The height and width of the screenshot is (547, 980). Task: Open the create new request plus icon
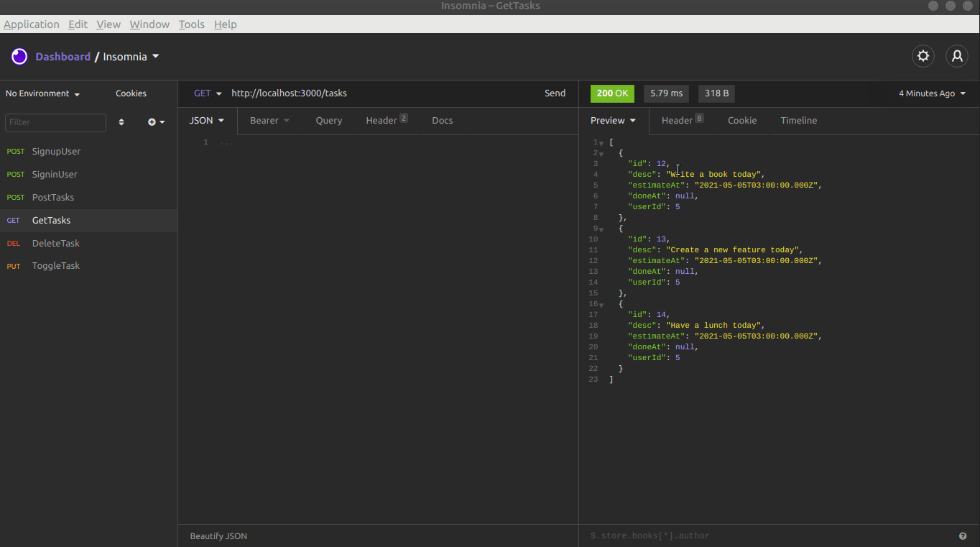point(152,122)
